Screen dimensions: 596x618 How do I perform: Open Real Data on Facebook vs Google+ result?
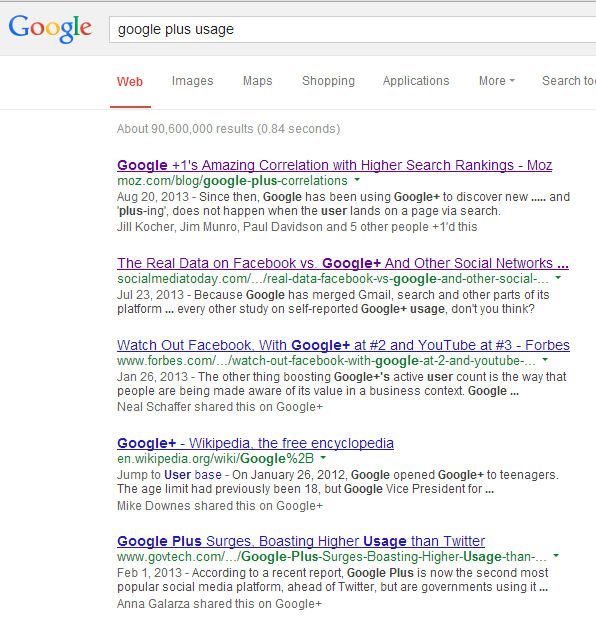click(x=343, y=263)
